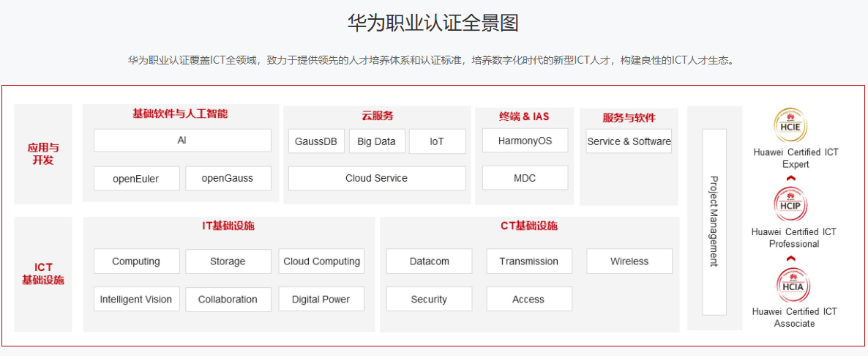Open the Digital Power certification
Viewport: 868px width, 356px height.
321,299
